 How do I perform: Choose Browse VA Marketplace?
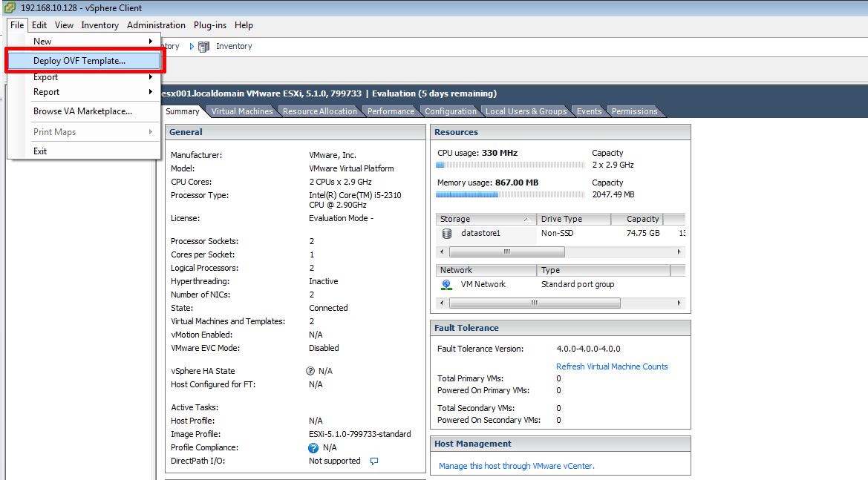[84, 111]
